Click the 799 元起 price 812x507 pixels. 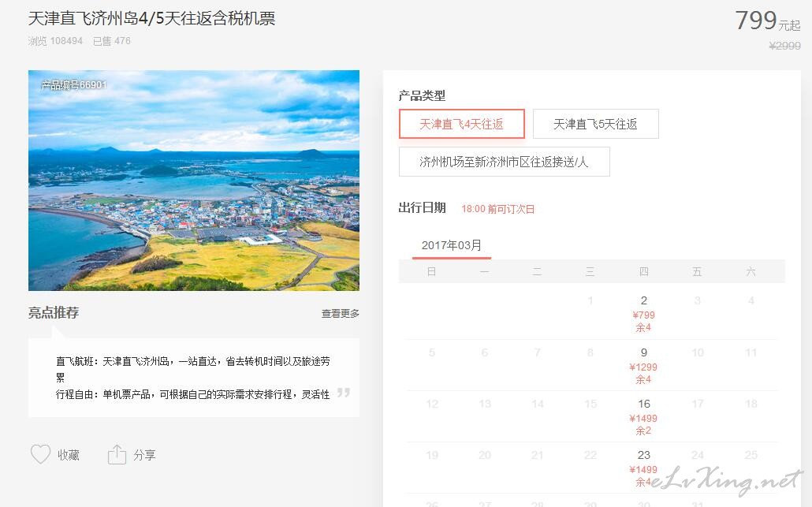click(768, 21)
